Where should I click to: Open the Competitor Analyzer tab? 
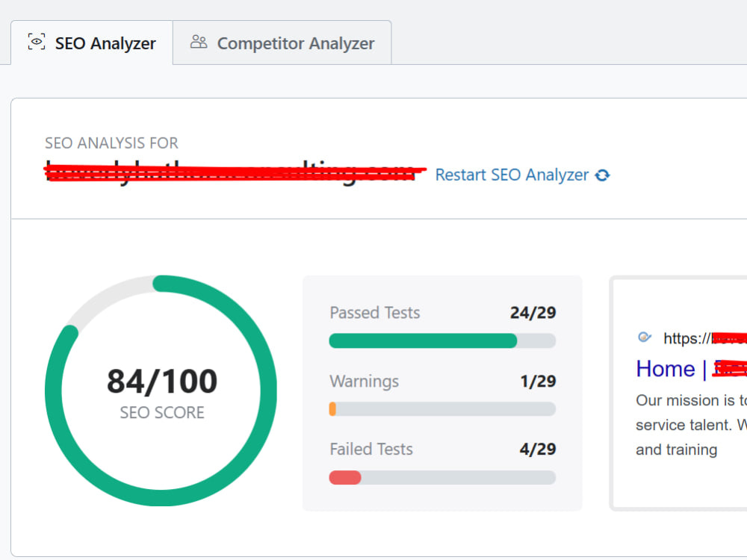pyautogui.click(x=282, y=43)
